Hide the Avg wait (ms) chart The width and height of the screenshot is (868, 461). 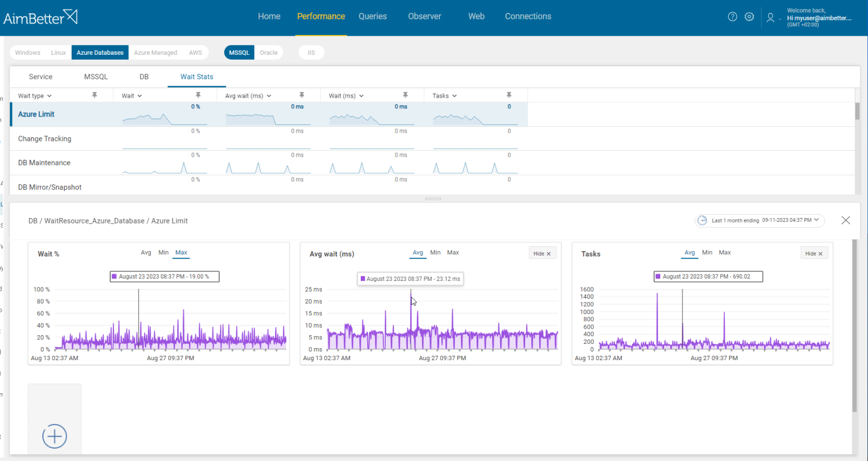coord(542,253)
